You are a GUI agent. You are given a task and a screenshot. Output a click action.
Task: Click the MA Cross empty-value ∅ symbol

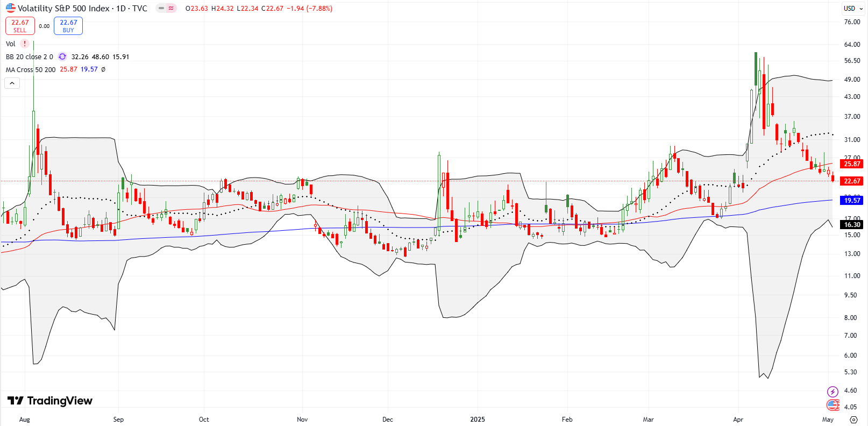103,69
